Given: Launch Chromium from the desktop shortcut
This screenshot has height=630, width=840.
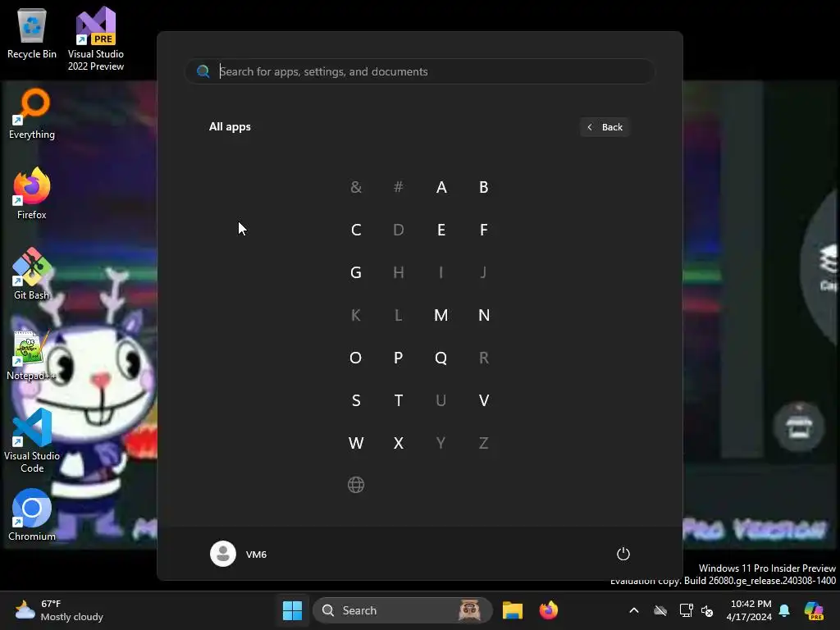Looking at the screenshot, I should point(32,515).
